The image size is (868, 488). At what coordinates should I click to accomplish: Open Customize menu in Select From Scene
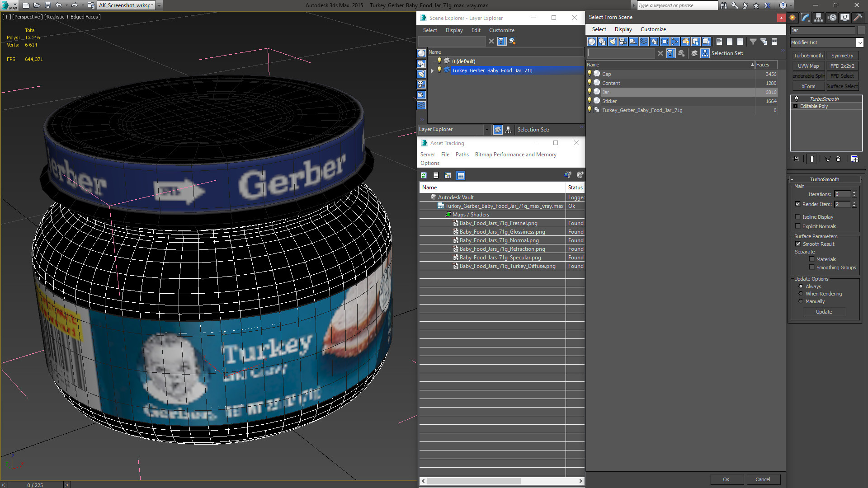[x=653, y=29]
